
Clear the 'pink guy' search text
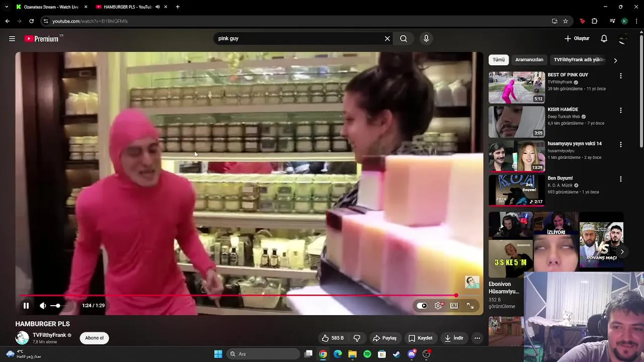coord(387,39)
